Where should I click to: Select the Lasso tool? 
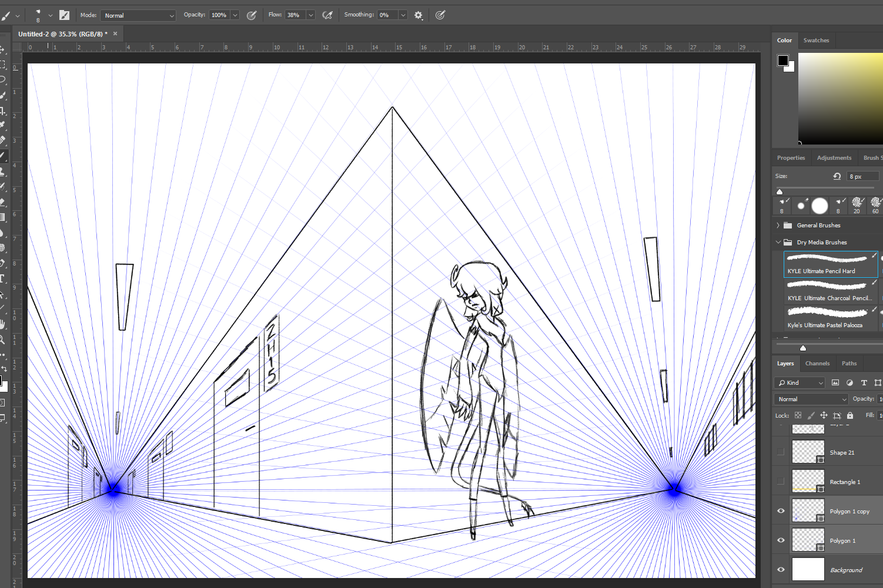[x=2, y=79]
